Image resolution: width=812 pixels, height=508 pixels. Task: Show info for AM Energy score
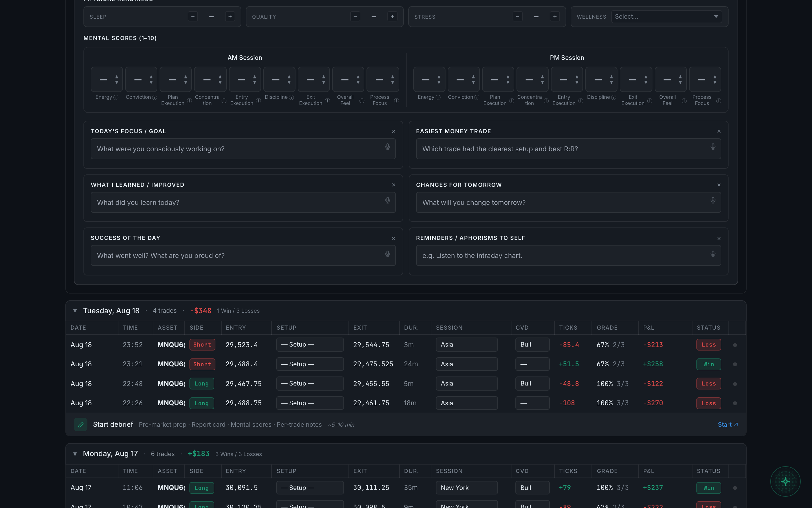click(x=116, y=97)
